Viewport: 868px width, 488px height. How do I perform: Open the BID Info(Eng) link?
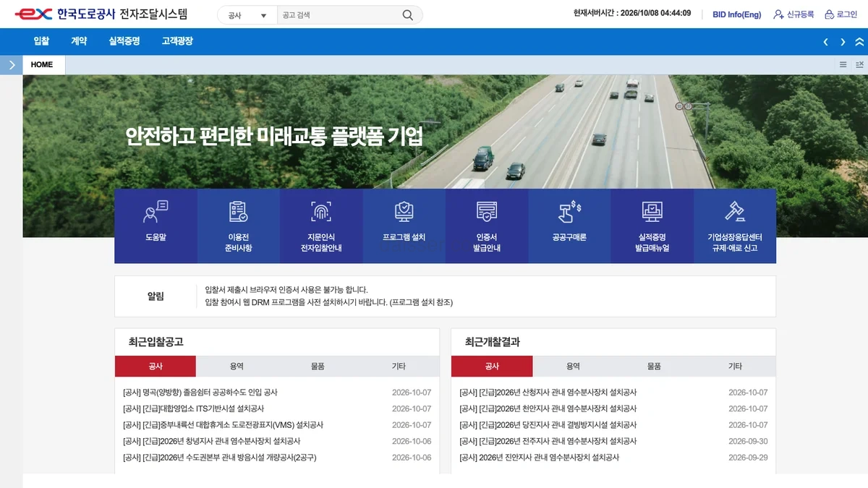tap(736, 14)
